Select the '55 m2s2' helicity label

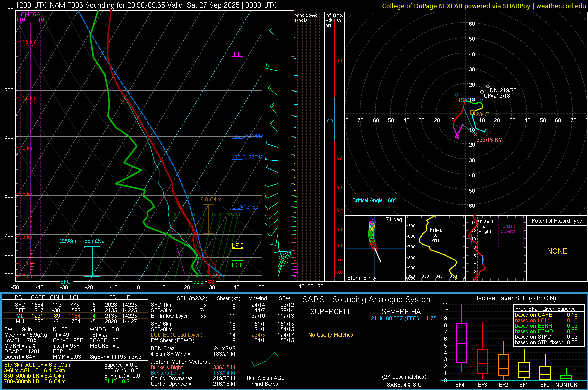[94, 241]
